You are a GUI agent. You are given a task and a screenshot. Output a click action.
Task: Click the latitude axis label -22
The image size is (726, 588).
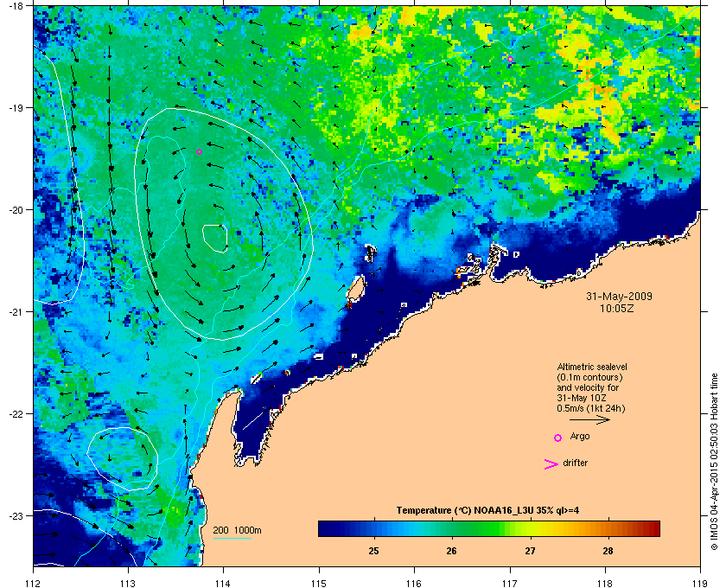[x=16, y=414]
